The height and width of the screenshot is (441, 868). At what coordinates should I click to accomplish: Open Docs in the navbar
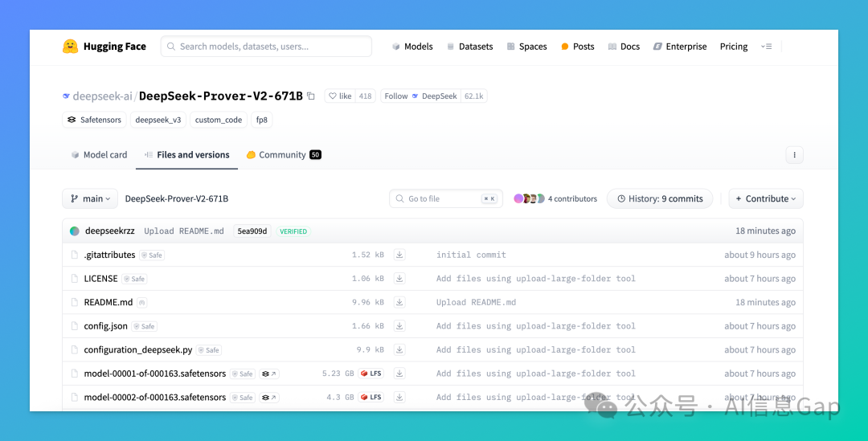[x=624, y=47]
